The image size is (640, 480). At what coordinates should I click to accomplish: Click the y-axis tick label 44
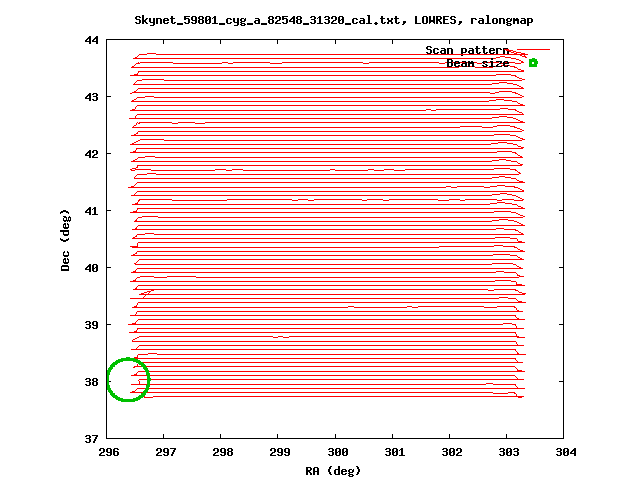pos(92,40)
